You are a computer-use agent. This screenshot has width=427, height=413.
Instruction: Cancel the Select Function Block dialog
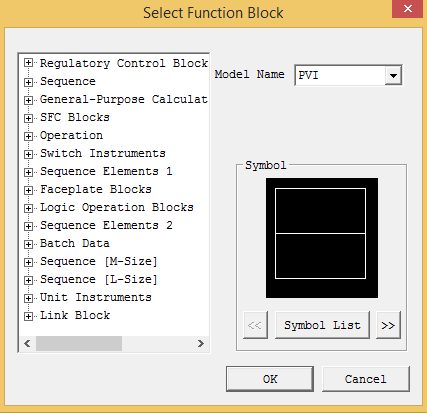pos(366,379)
